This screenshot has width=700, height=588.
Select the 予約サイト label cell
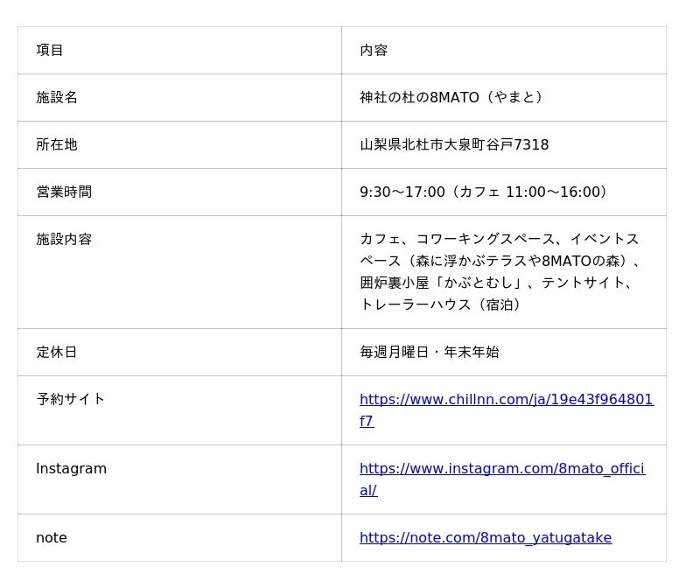[x=179, y=410]
